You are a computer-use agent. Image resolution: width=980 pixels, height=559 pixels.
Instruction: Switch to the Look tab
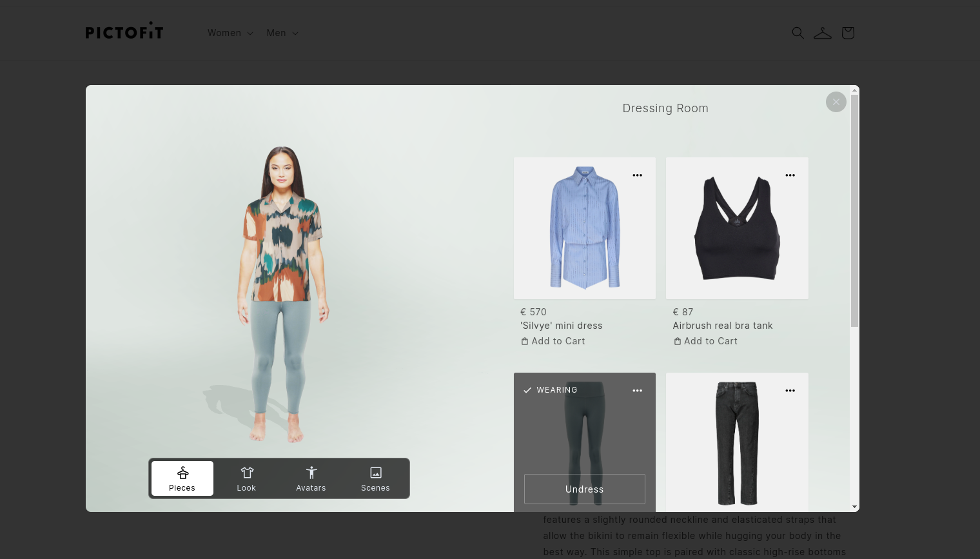point(246,478)
